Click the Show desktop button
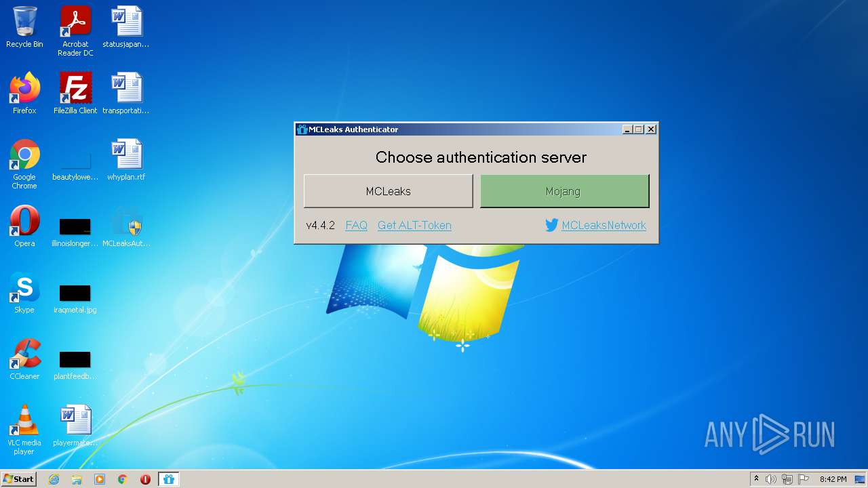 [861, 479]
